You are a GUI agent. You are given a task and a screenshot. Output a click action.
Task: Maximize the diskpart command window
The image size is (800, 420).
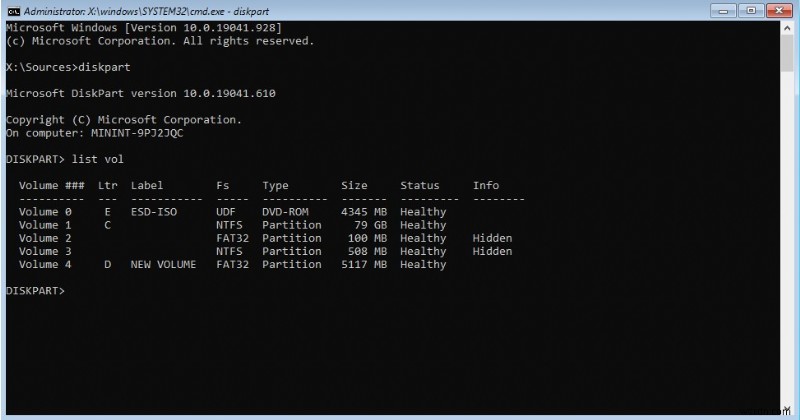751,10
